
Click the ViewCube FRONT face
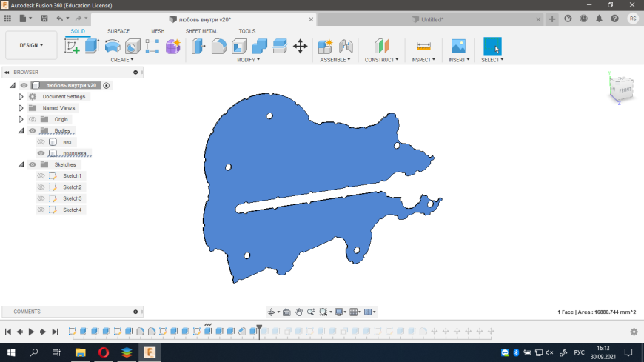click(x=624, y=90)
